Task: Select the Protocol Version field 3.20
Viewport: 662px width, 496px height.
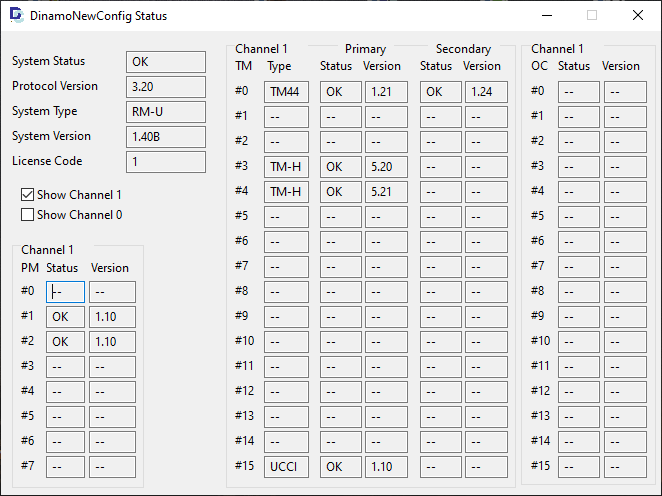Action: (x=165, y=87)
